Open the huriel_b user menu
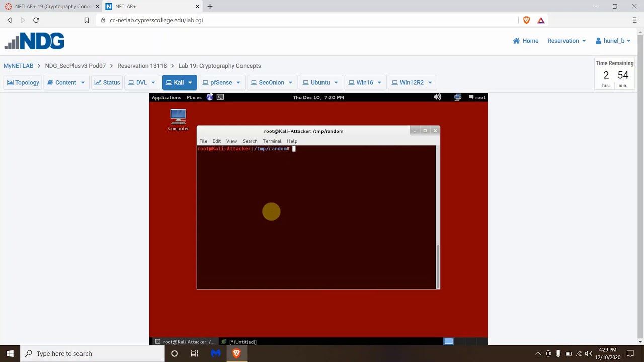644x362 pixels. [x=613, y=41]
